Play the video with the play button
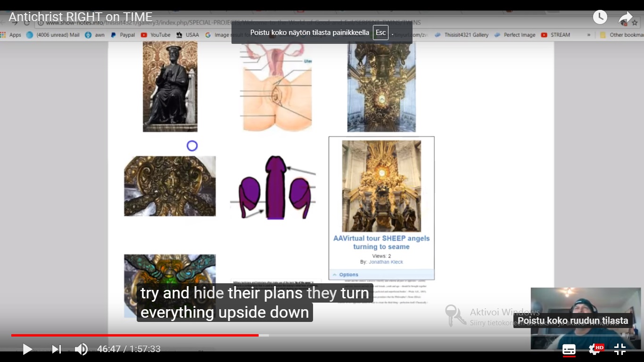Screen dimensions: 644x362 point(27,349)
